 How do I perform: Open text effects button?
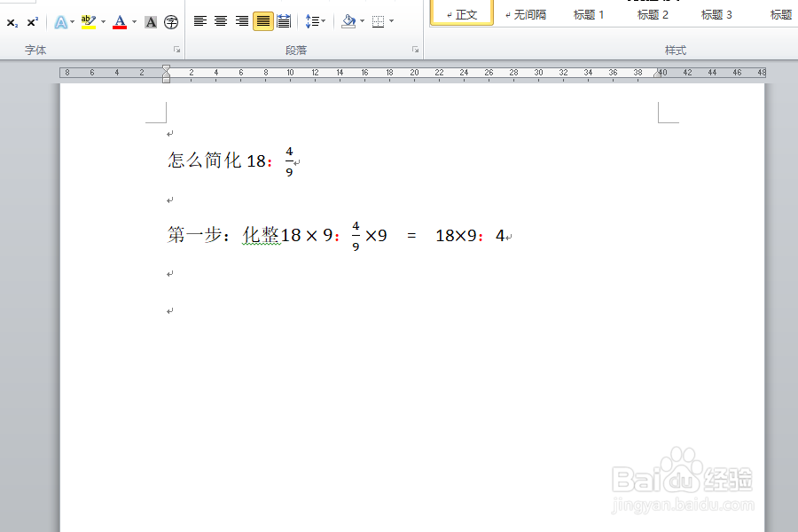pyautogui.click(x=60, y=22)
